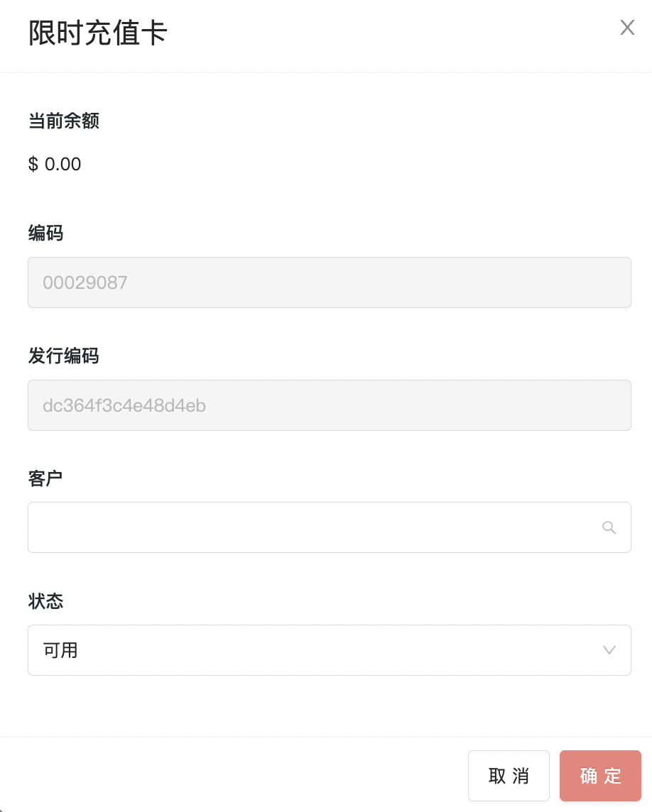Select the 可用 text in the status box

coord(60,650)
